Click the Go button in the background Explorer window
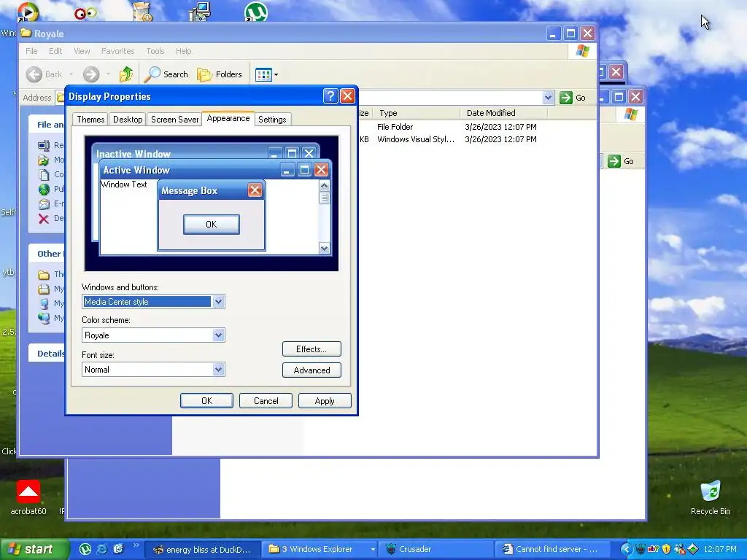The image size is (747, 560). click(x=621, y=161)
